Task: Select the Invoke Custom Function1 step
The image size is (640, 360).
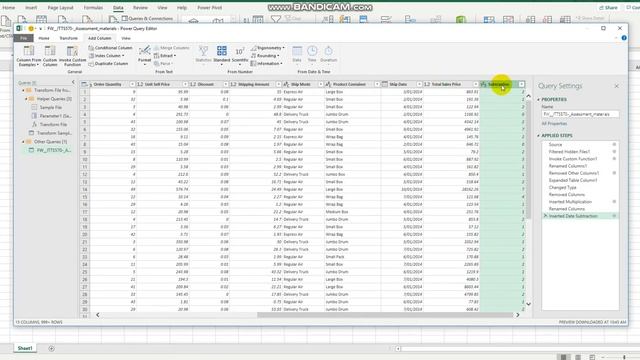Action: pyautogui.click(x=573, y=159)
